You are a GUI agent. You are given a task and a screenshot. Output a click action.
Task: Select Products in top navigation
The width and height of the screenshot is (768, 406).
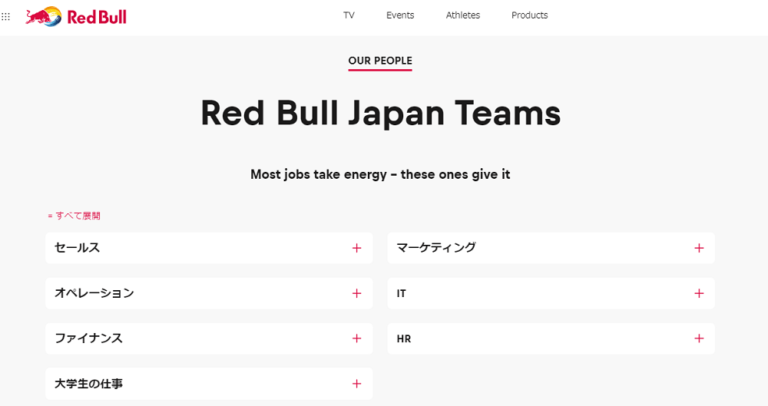coord(529,16)
